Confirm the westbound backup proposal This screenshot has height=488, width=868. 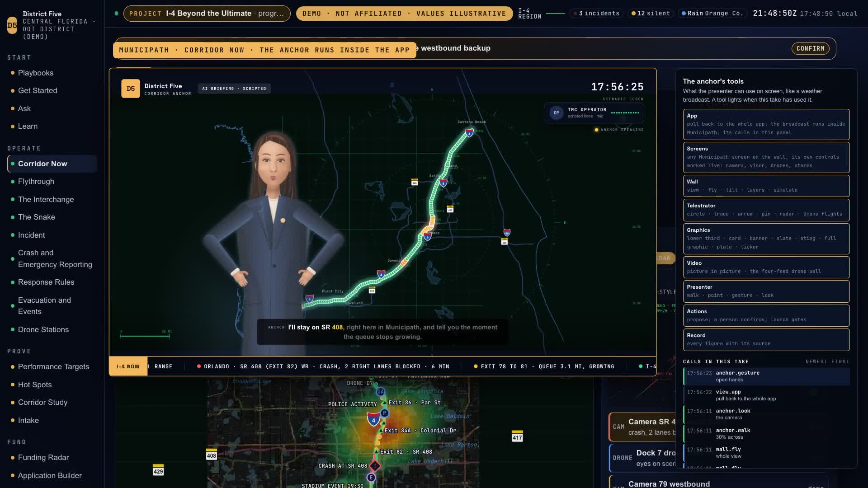(x=810, y=48)
